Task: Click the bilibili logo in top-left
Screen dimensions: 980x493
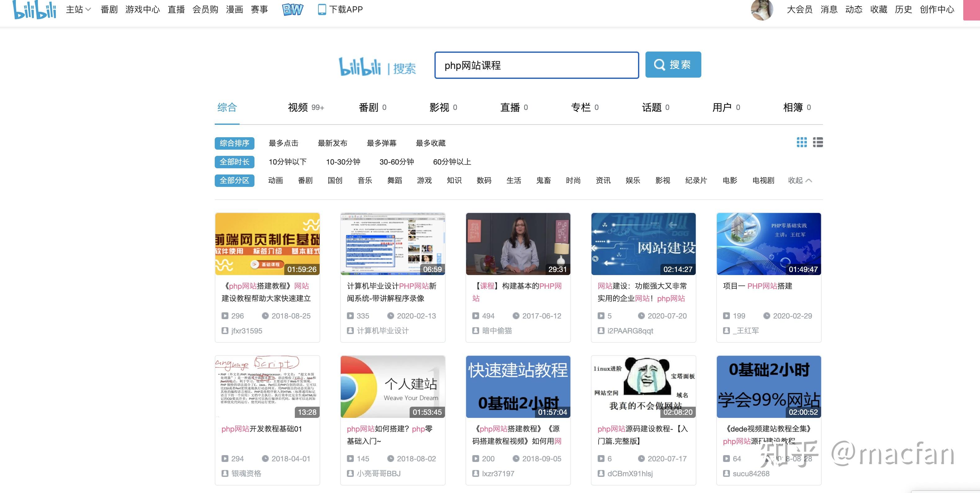Action: (x=34, y=9)
